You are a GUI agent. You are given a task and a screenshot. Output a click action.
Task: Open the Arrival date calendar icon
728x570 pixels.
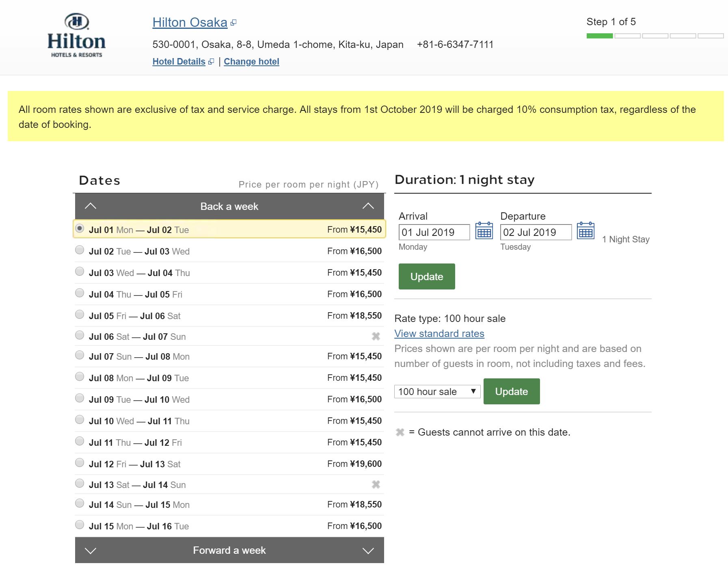pyautogui.click(x=484, y=231)
